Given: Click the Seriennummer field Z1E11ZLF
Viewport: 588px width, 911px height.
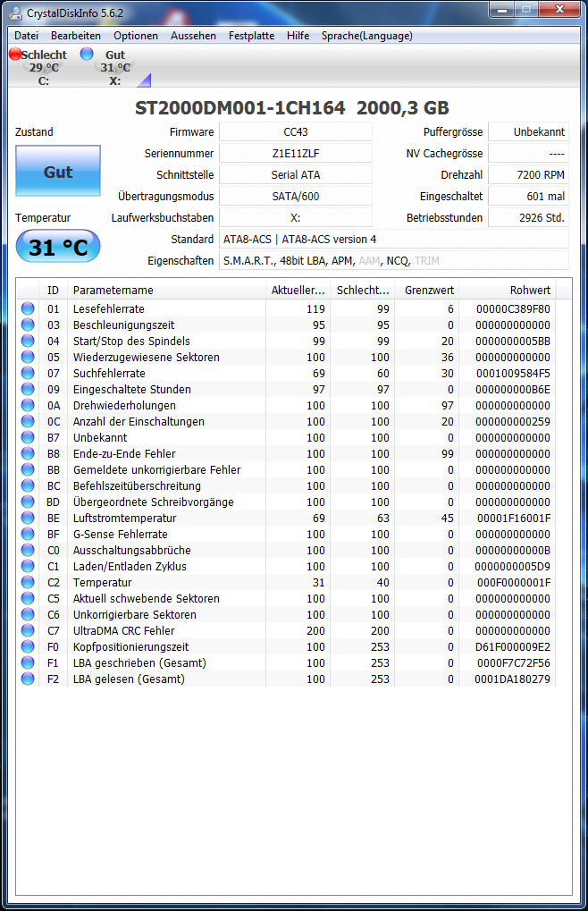Looking at the screenshot, I should (x=296, y=154).
